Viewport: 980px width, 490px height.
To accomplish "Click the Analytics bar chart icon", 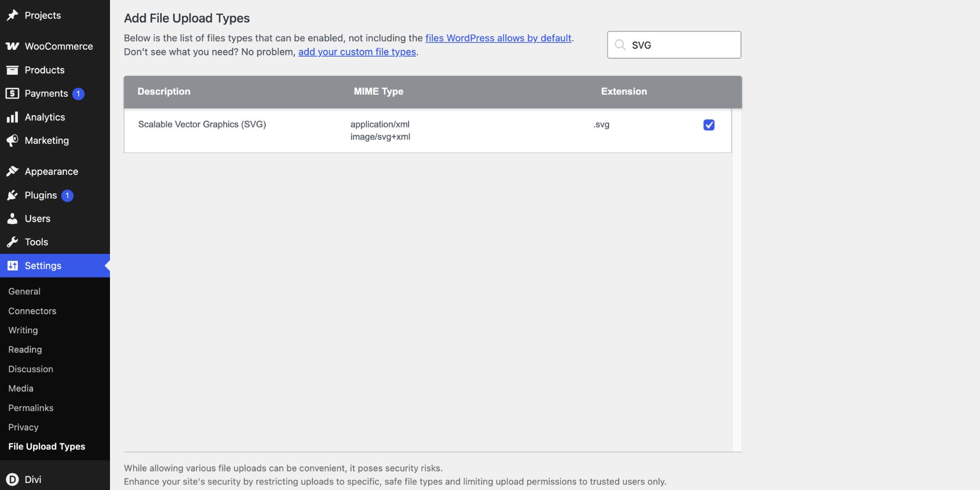I will (12, 117).
